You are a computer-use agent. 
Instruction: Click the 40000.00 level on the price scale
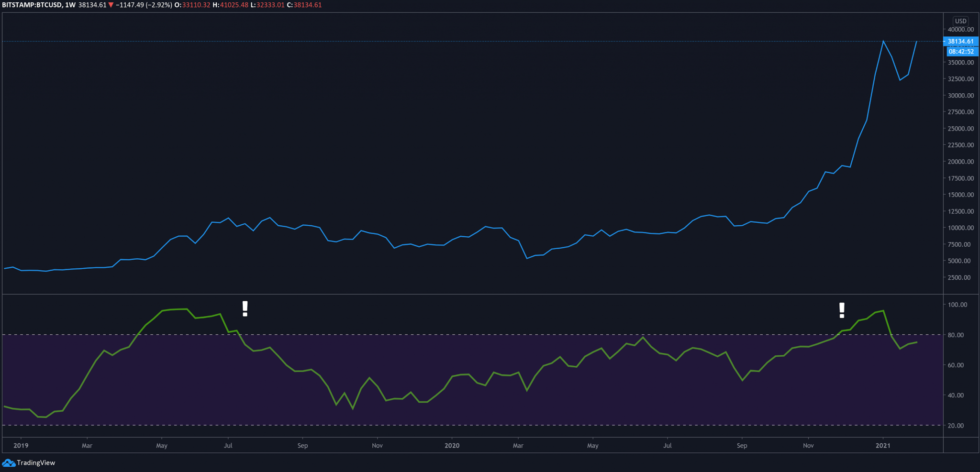[962, 29]
